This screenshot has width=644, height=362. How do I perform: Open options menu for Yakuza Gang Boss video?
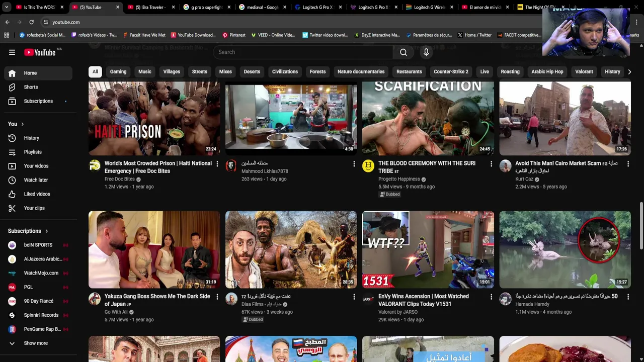point(217,297)
